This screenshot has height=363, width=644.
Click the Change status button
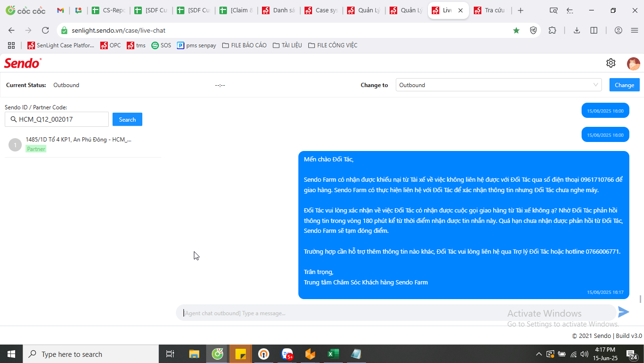tap(624, 85)
